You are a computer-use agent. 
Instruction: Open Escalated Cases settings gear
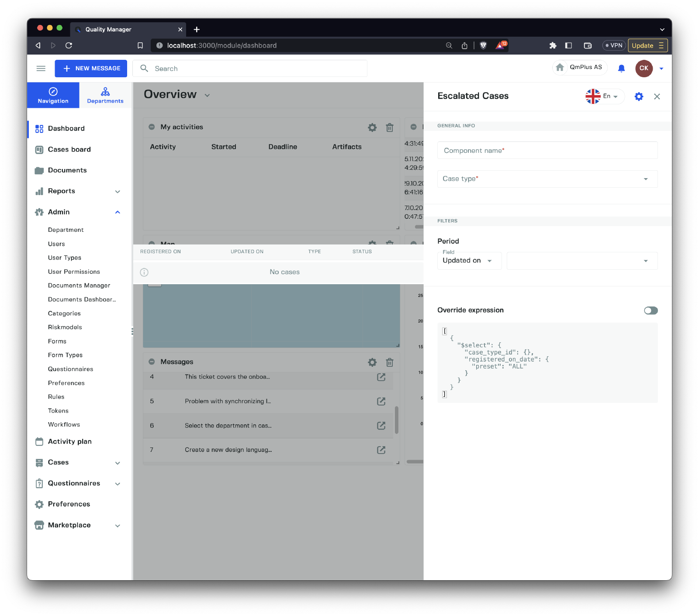(x=639, y=96)
